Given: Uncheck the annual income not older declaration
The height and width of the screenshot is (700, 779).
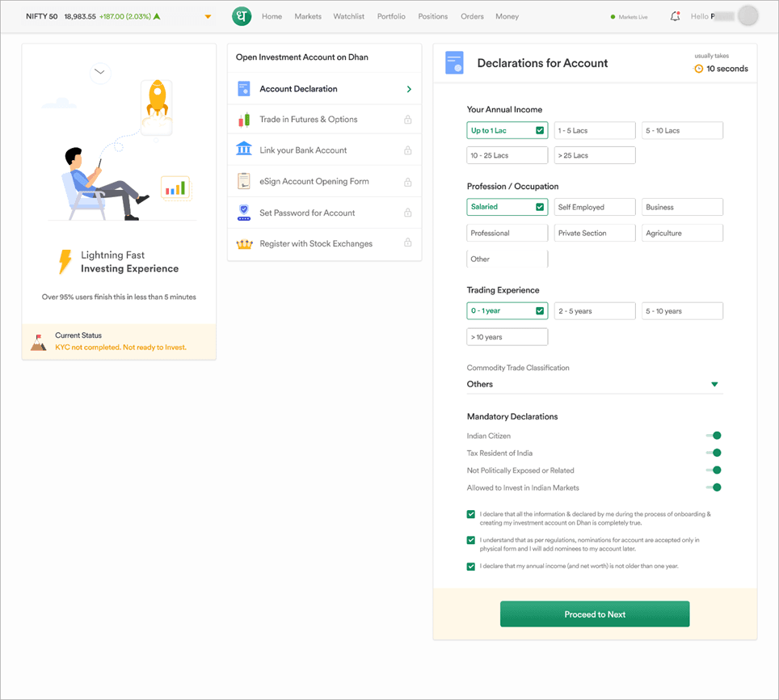Looking at the screenshot, I should click(471, 567).
